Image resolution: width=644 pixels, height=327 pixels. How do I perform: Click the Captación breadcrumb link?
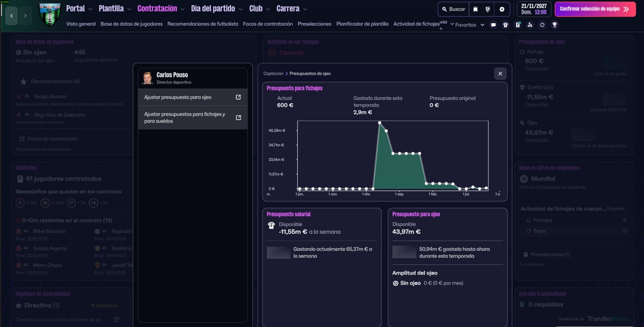(x=273, y=74)
